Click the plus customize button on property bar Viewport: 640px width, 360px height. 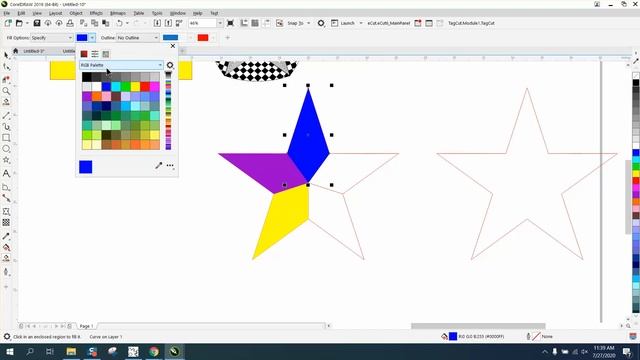point(227,38)
